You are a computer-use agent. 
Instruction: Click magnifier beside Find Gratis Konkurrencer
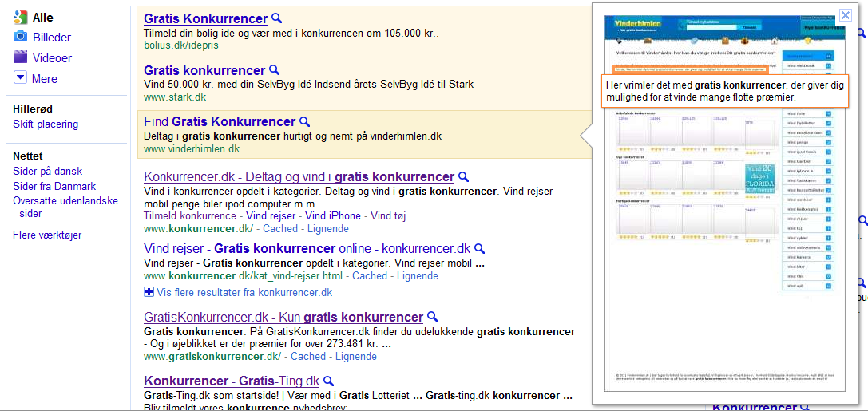click(x=304, y=121)
